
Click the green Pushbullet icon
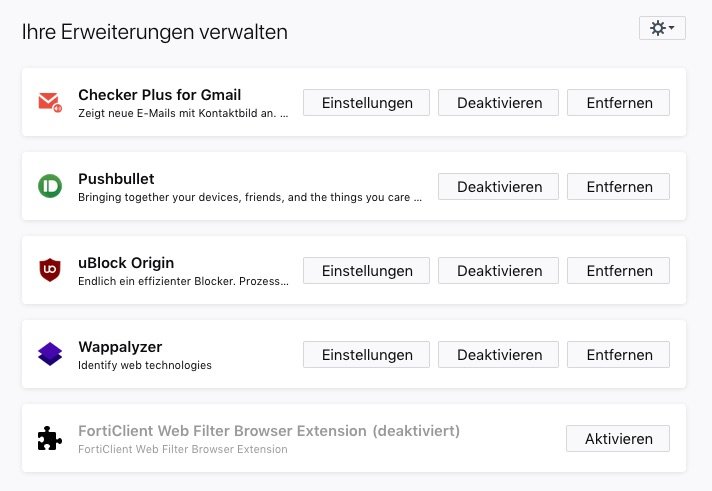pyautogui.click(x=49, y=186)
